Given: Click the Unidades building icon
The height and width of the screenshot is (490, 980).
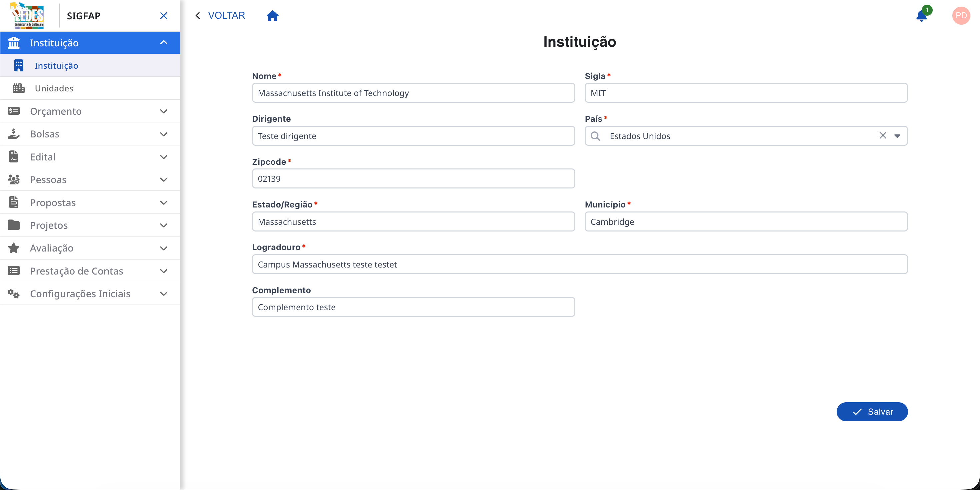Looking at the screenshot, I should pyautogui.click(x=18, y=88).
